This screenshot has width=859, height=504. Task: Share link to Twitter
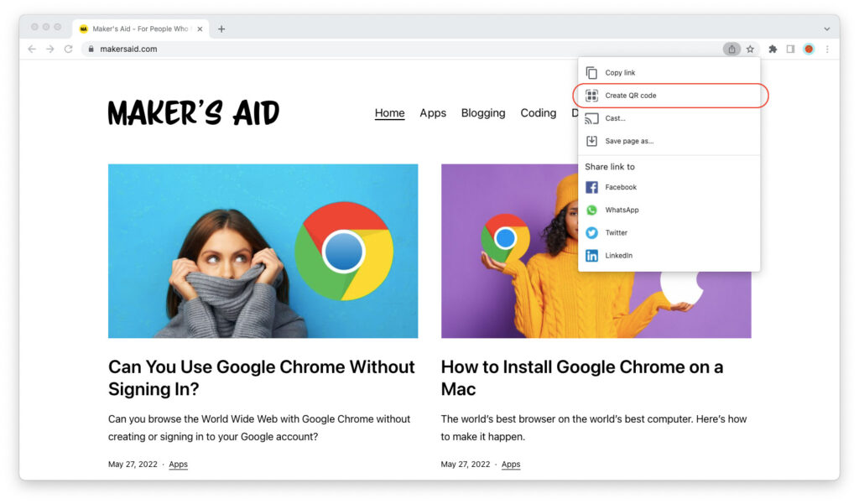click(669, 233)
